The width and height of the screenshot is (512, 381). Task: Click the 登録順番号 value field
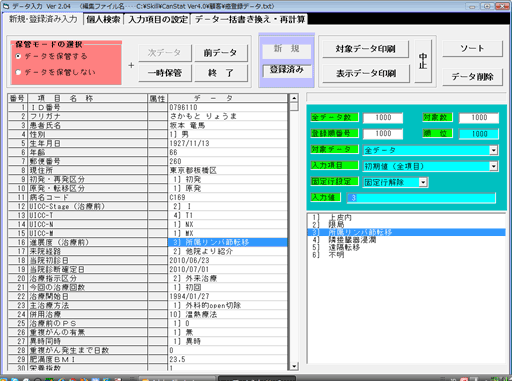383,134
